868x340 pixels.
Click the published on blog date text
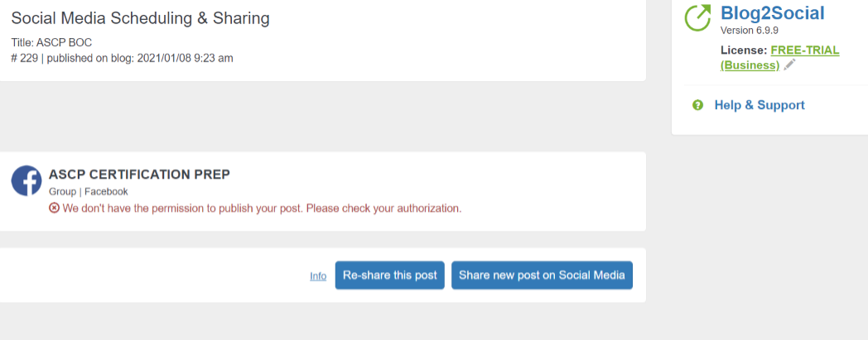pyautogui.click(x=140, y=58)
